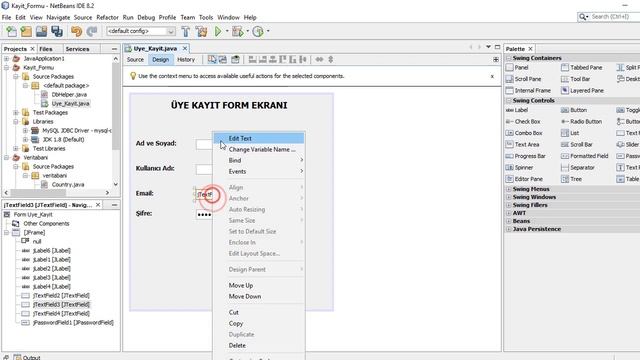This screenshot has height=360, width=640.
Task: Select the Button component in Palette
Action: [574, 110]
